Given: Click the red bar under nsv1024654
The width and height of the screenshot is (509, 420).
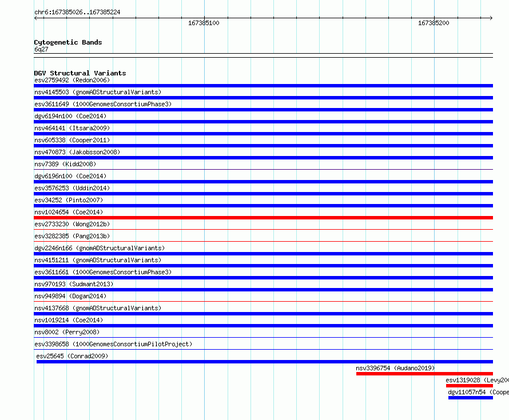Looking at the screenshot, I should pos(263,218).
